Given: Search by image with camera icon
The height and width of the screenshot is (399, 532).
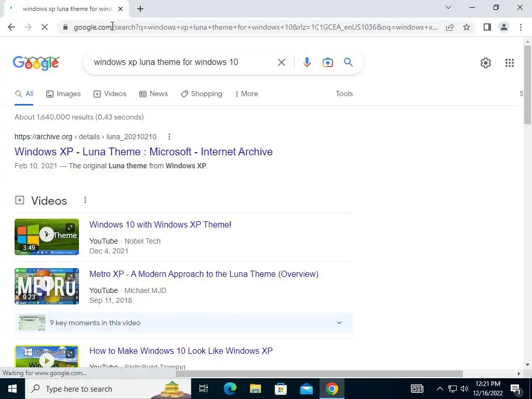Looking at the screenshot, I should [x=328, y=62].
